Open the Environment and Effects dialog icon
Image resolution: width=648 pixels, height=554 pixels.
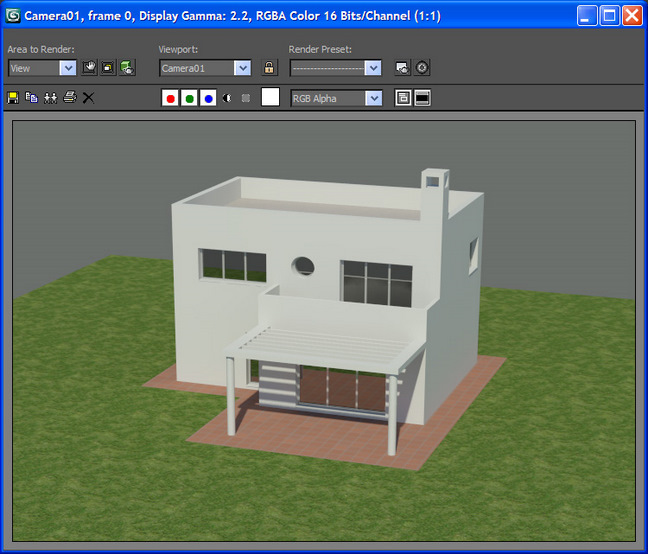(x=422, y=68)
